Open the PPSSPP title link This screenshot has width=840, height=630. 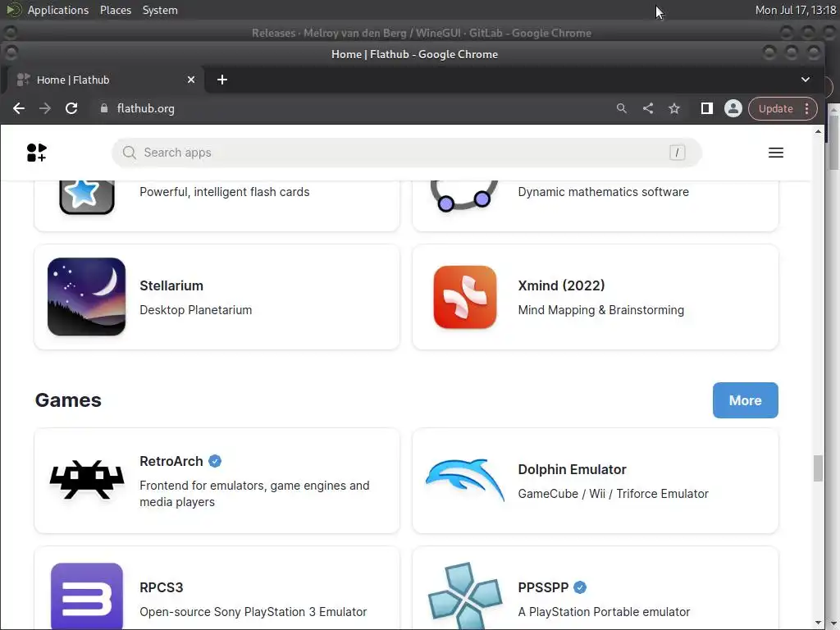[x=543, y=587]
